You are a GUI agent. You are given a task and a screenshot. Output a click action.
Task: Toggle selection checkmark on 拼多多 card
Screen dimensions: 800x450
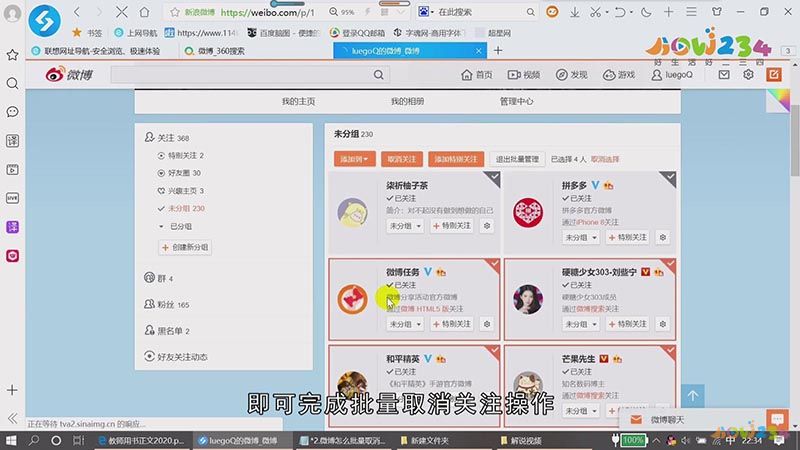coord(669,178)
